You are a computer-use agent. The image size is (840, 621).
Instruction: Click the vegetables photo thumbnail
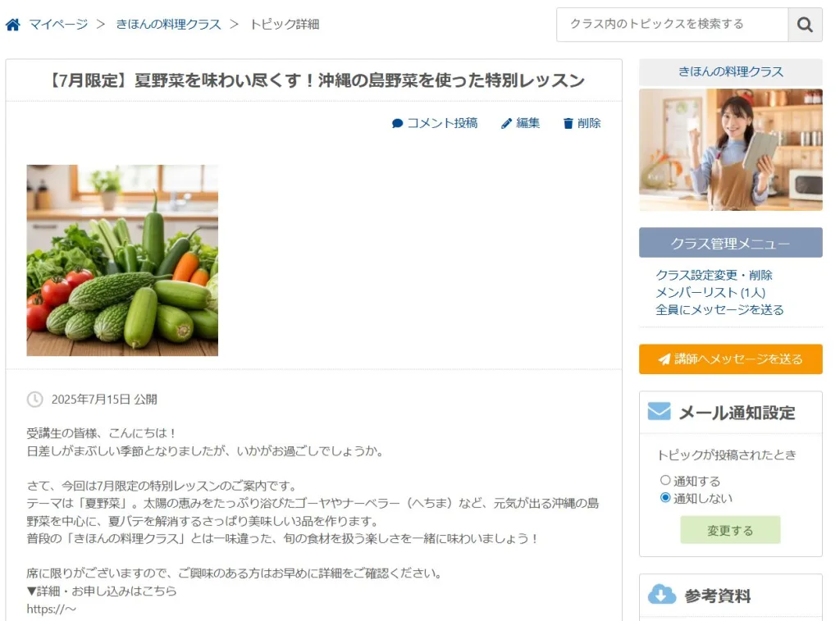[x=122, y=260]
